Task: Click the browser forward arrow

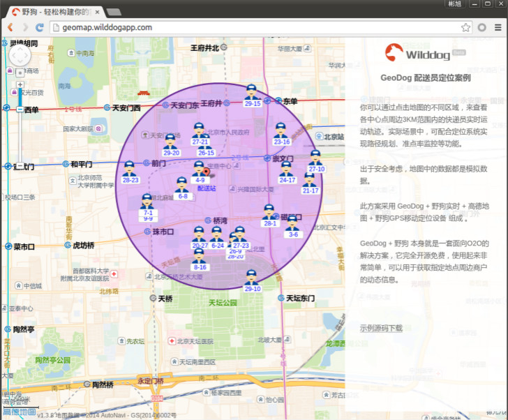Action: point(25,27)
